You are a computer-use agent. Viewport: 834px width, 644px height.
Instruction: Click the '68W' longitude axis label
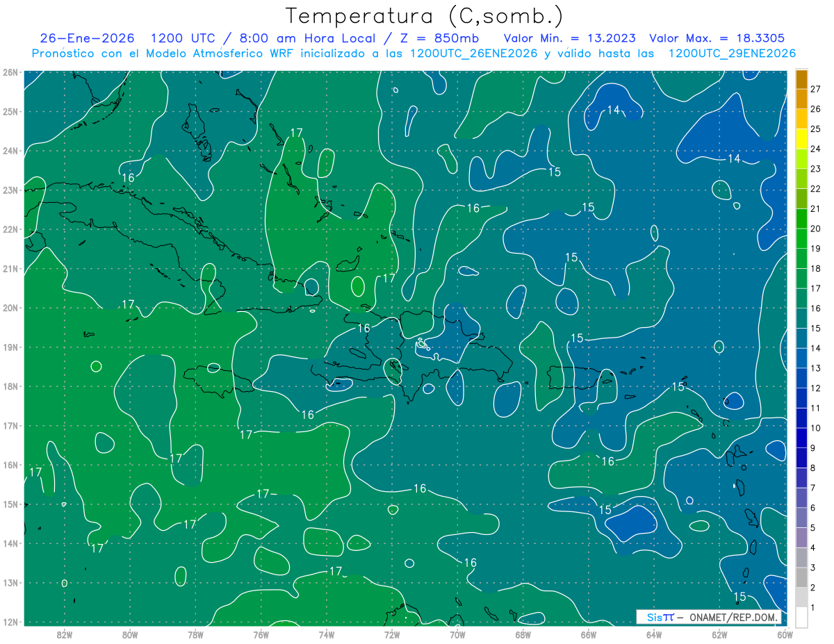(523, 634)
